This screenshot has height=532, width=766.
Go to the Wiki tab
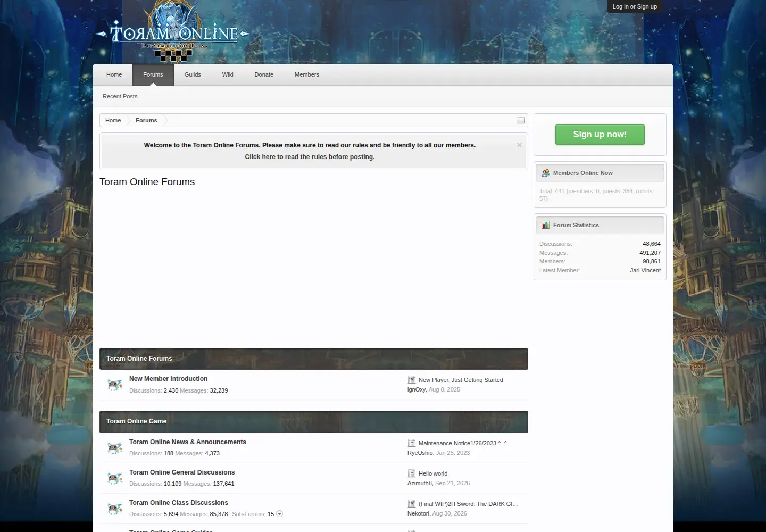[228, 74]
